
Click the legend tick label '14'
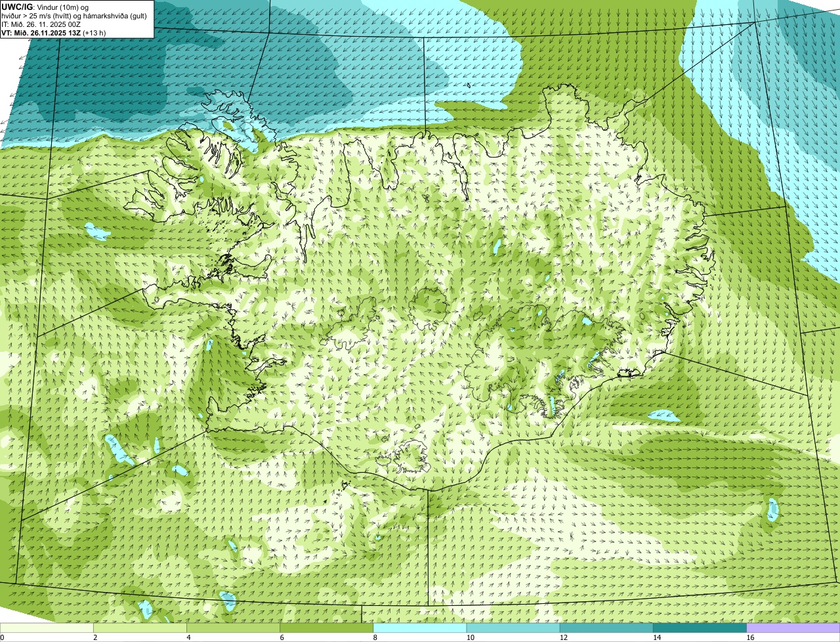pyautogui.click(x=657, y=637)
